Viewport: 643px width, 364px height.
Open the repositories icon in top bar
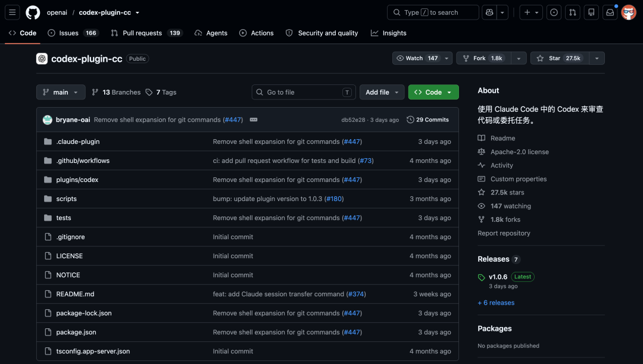click(x=591, y=12)
